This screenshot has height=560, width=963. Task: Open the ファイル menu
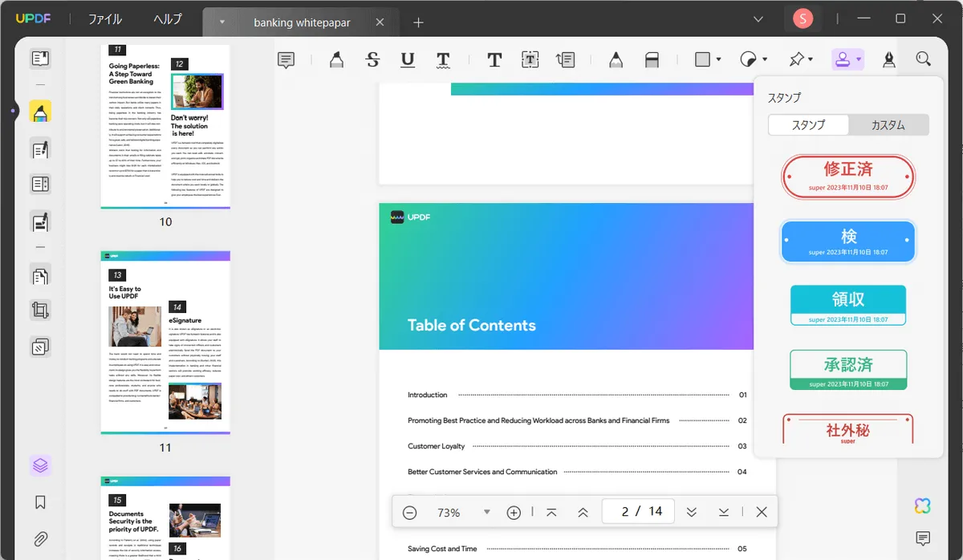tap(105, 19)
